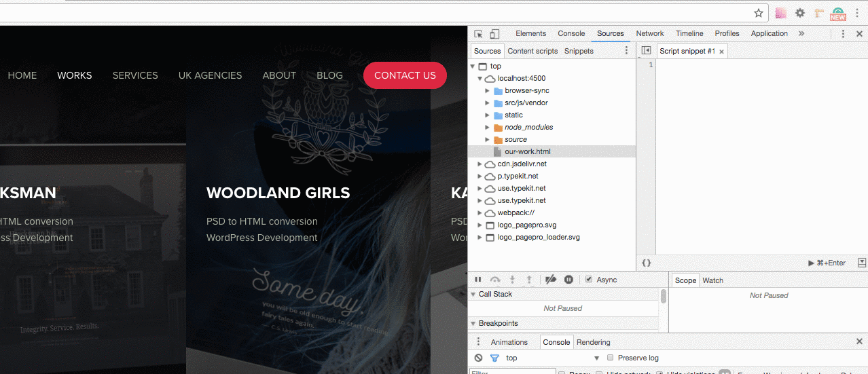
Task: Toggle the console filter funnel icon
Action: 494,358
